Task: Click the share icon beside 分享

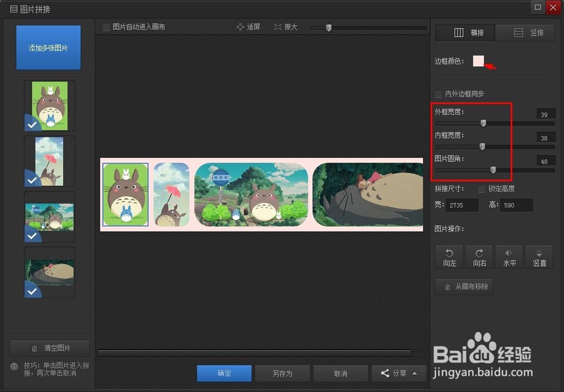Action: tap(385, 373)
